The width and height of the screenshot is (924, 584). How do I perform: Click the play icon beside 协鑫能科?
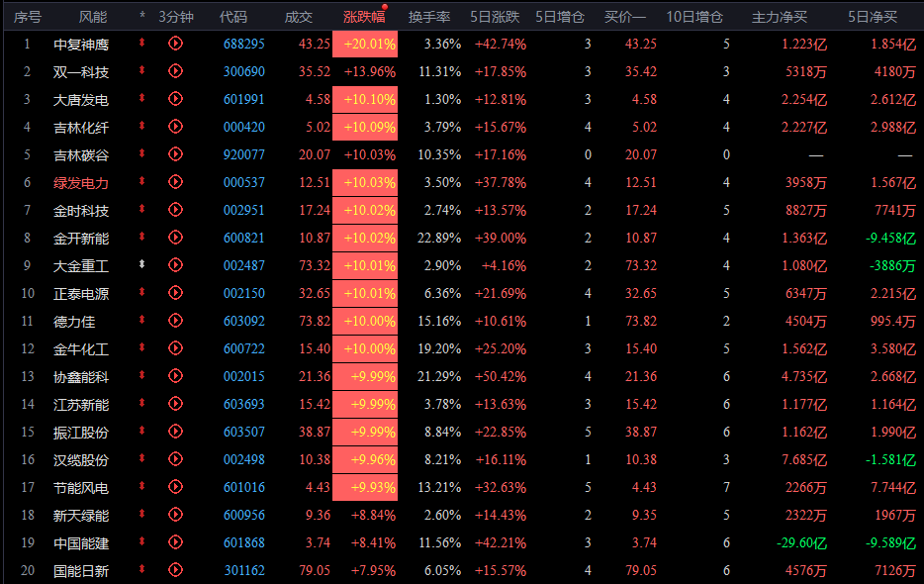click(x=176, y=376)
